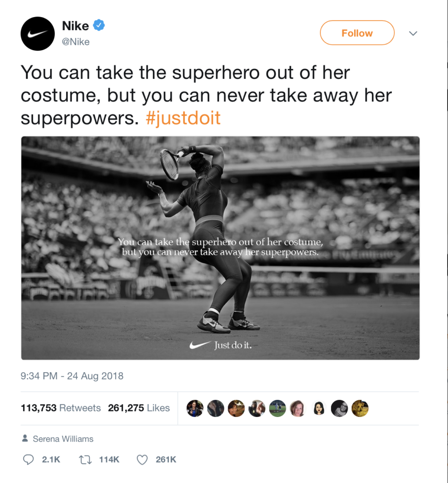Image resolution: width=448 pixels, height=483 pixels.
Task: Open the dog photo liker avatar
Action: pyautogui.click(x=360, y=408)
